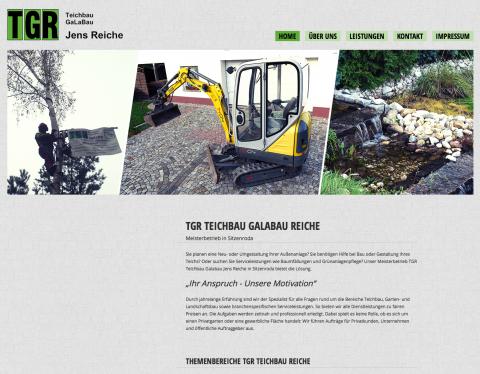Select the yellow mini excavator photo
The width and height of the screenshot is (480, 374).
tap(229, 122)
